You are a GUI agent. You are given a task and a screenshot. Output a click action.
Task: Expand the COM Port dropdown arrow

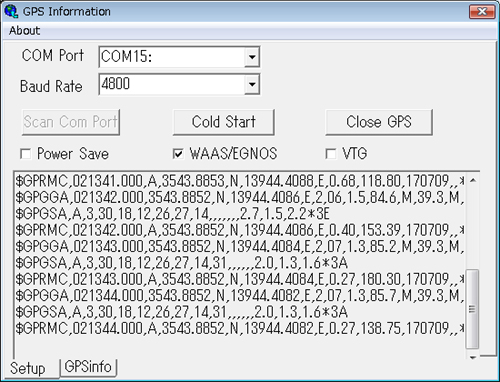[x=252, y=57]
